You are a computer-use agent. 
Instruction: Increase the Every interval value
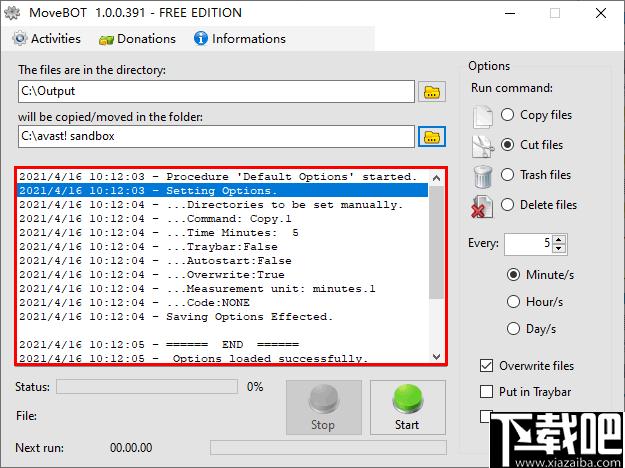coord(559,240)
